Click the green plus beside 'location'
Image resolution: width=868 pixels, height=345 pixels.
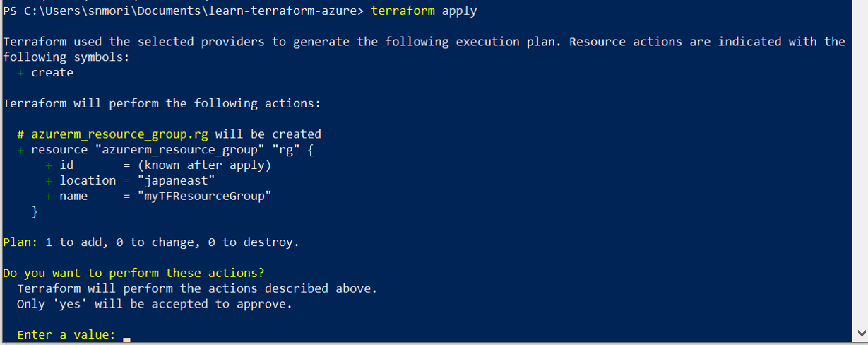[49, 181]
